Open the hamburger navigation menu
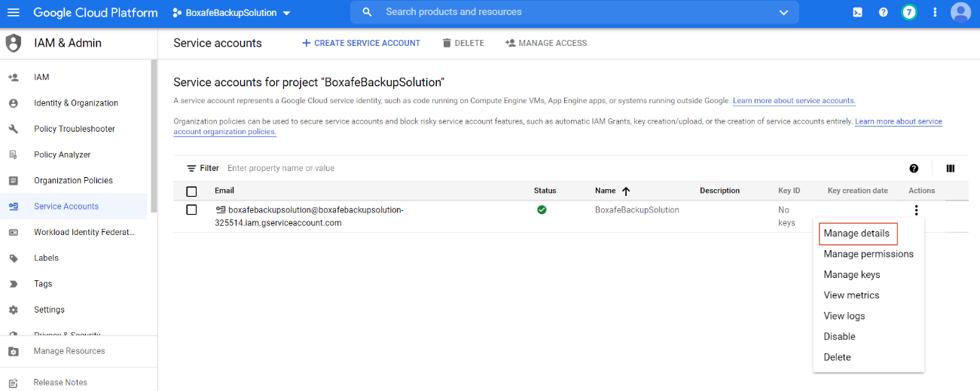This screenshot has width=980, height=391. (x=14, y=13)
